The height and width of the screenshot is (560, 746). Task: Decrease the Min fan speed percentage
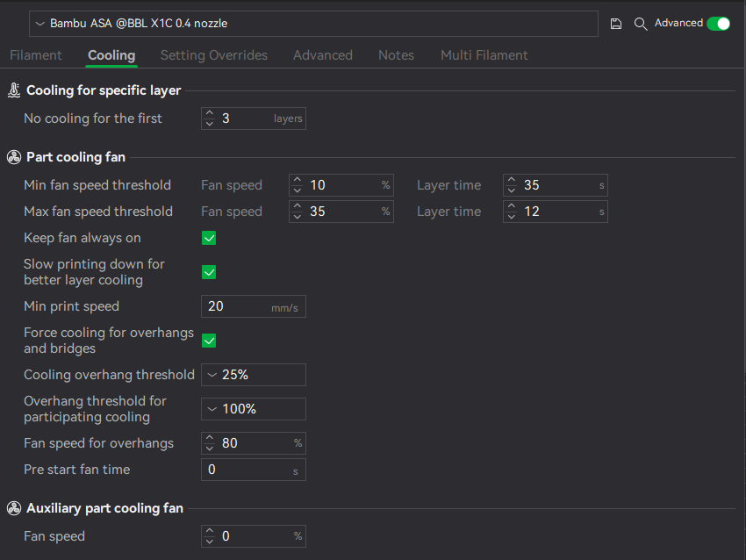click(298, 190)
